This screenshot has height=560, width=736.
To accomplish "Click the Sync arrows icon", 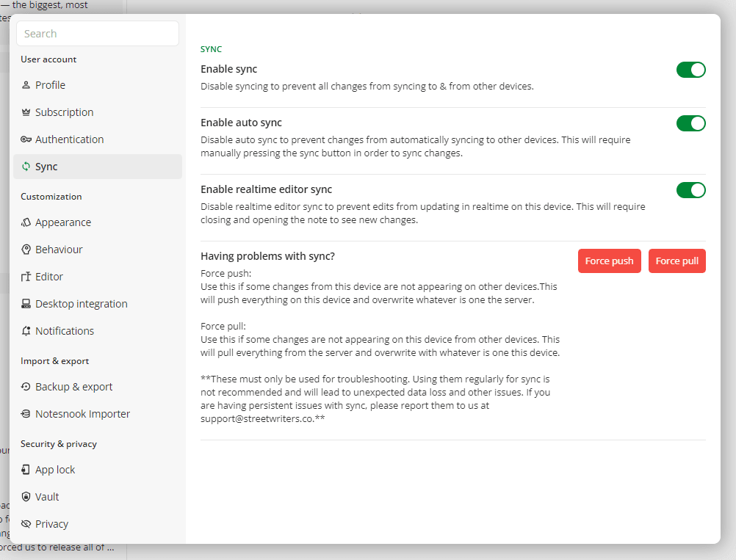I will click(26, 166).
